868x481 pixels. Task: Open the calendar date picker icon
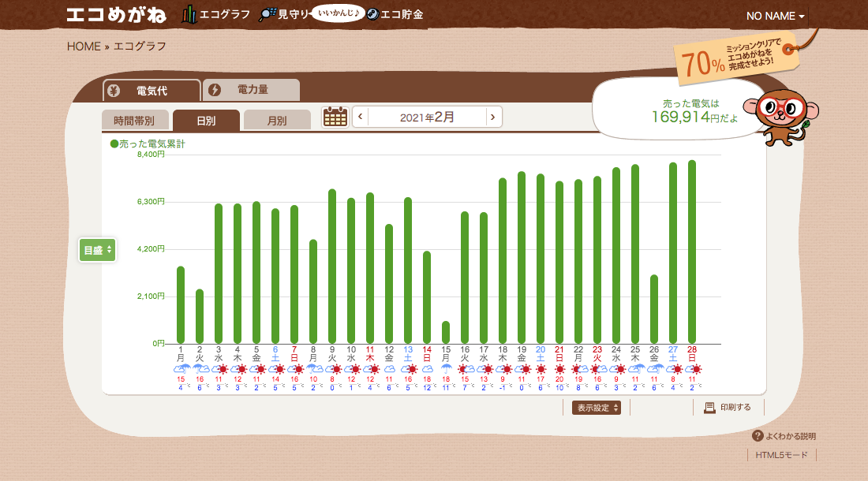point(335,117)
